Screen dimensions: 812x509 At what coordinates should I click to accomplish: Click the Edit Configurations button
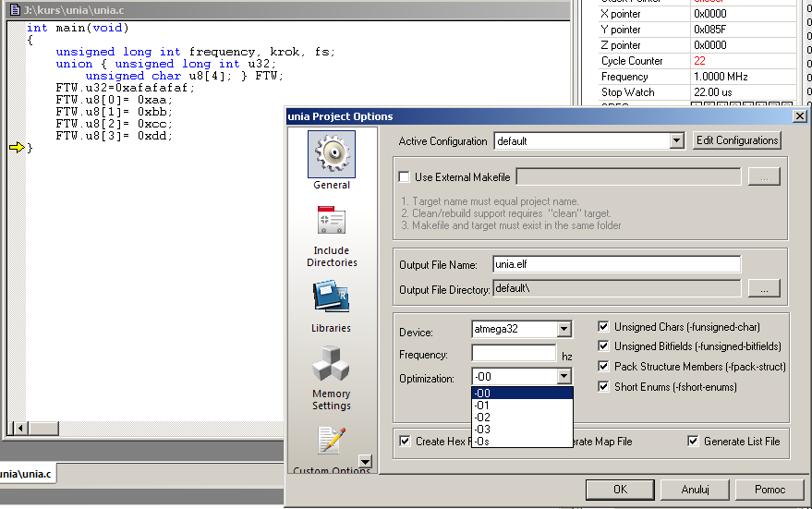click(x=737, y=140)
